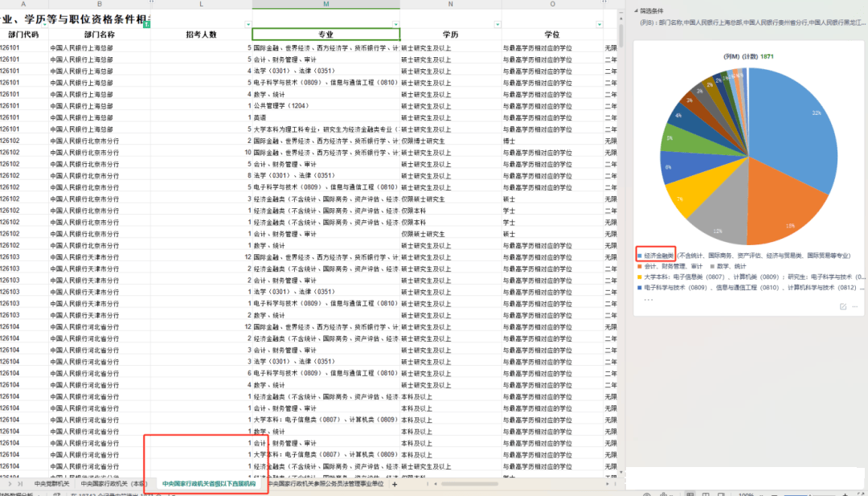Click the 会计、财务管理、审计 legend label
868x496 pixels.
click(674, 266)
